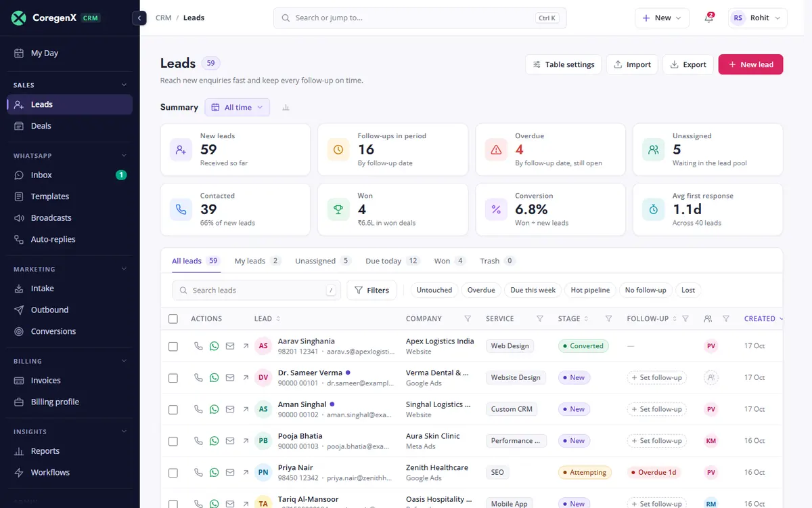Filter the assignee column
The image size is (812, 508).
click(x=726, y=318)
